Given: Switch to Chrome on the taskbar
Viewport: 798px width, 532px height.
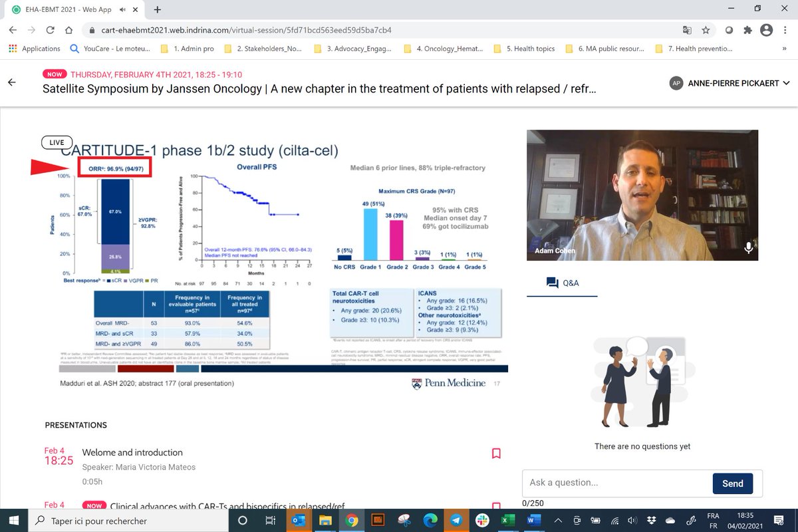Looking at the screenshot, I should coord(352,521).
